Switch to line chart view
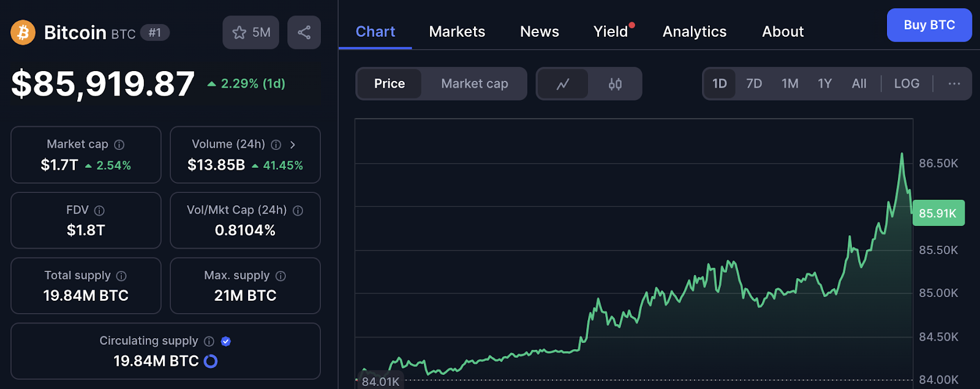This screenshot has height=389, width=980. pos(563,84)
